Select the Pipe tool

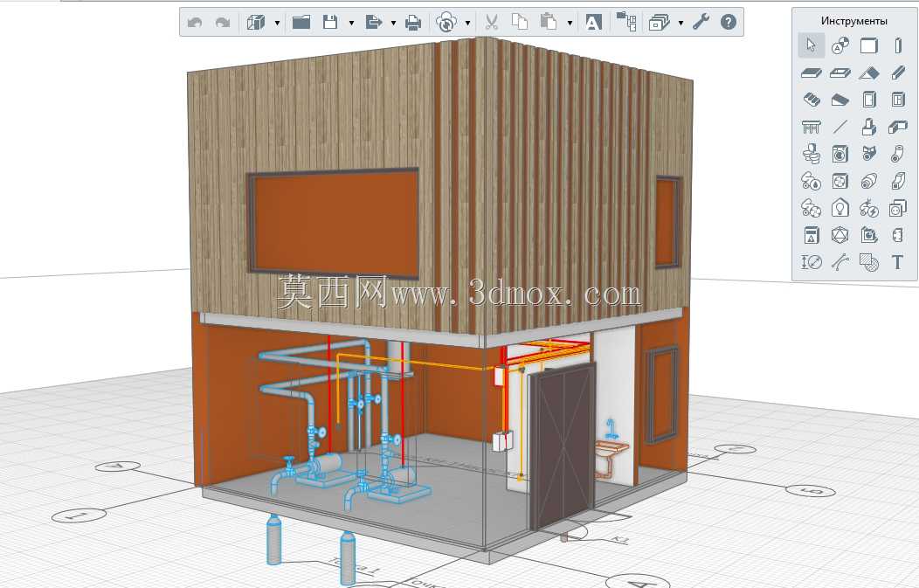[x=898, y=154]
